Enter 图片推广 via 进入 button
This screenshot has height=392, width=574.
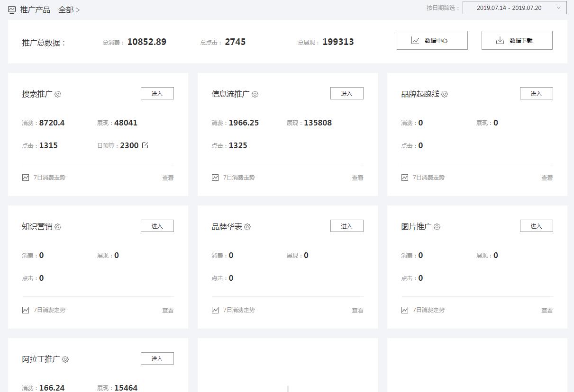tap(537, 226)
